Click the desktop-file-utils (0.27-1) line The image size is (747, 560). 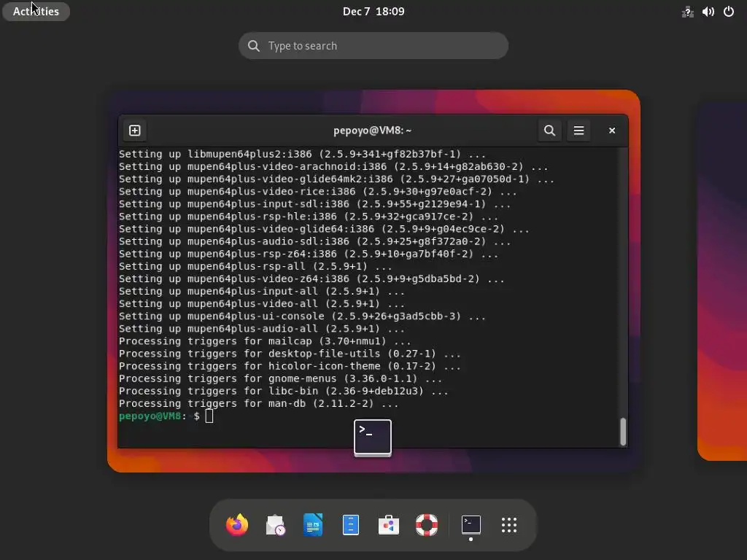pyautogui.click(x=290, y=354)
